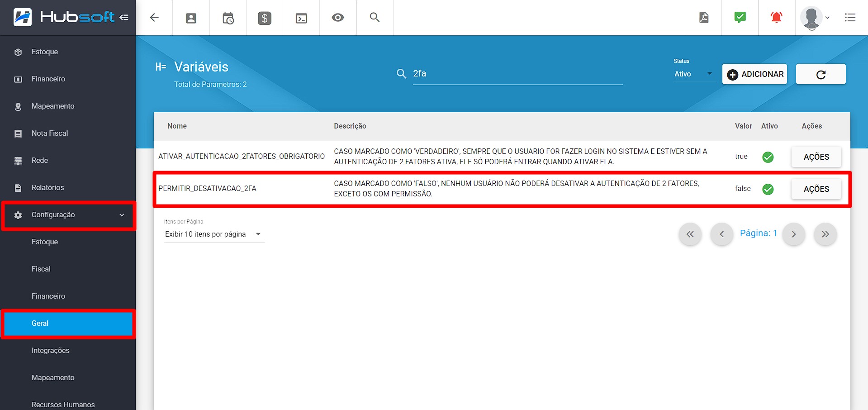
Task: Collapse the Configuração menu chevron
Action: click(x=122, y=215)
